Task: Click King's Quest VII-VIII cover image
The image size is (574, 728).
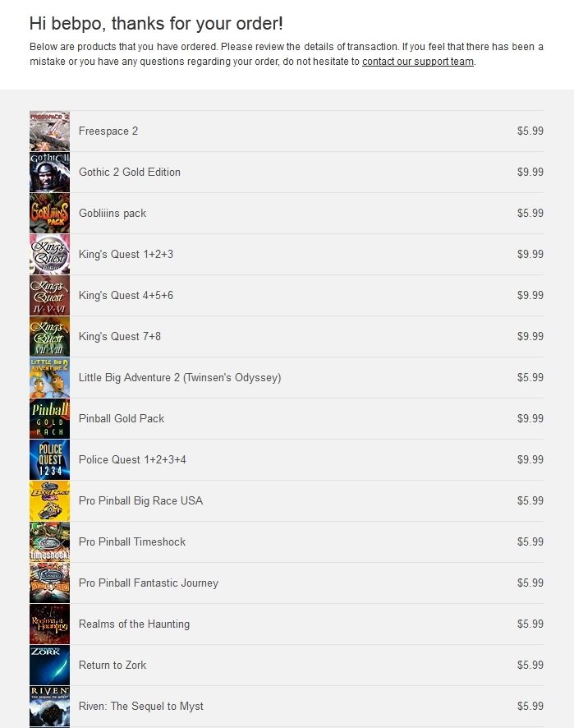Action: [49, 337]
